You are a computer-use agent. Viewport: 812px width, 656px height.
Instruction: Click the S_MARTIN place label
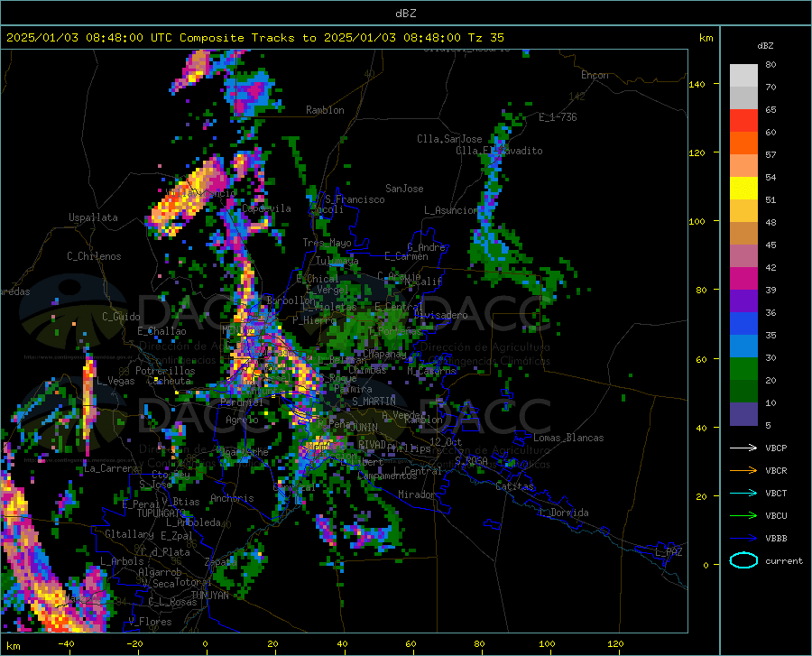point(374,402)
